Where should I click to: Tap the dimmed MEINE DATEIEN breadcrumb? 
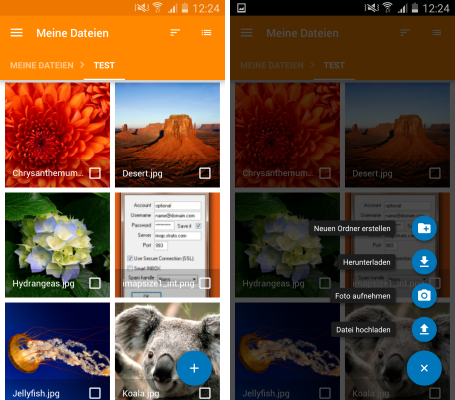point(272,65)
